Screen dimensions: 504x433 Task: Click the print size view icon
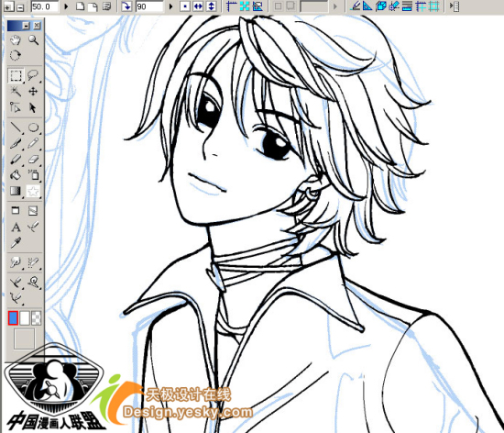(106, 6)
